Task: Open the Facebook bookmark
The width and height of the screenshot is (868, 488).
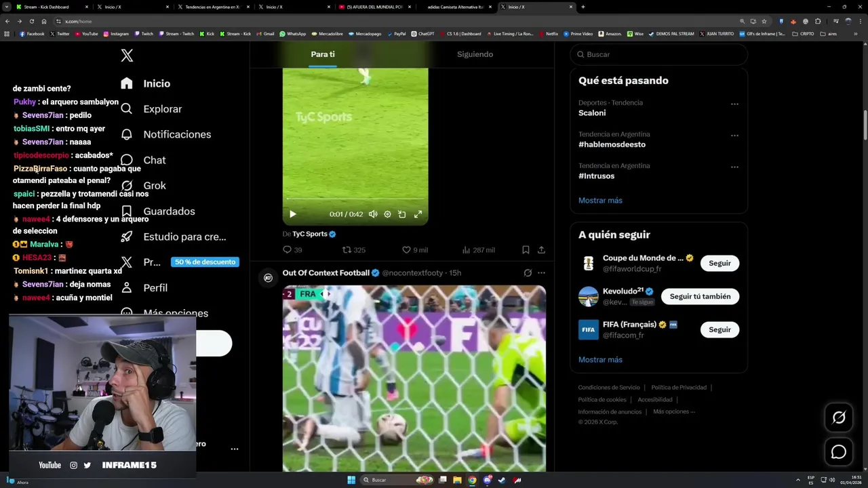Action: click(x=33, y=34)
